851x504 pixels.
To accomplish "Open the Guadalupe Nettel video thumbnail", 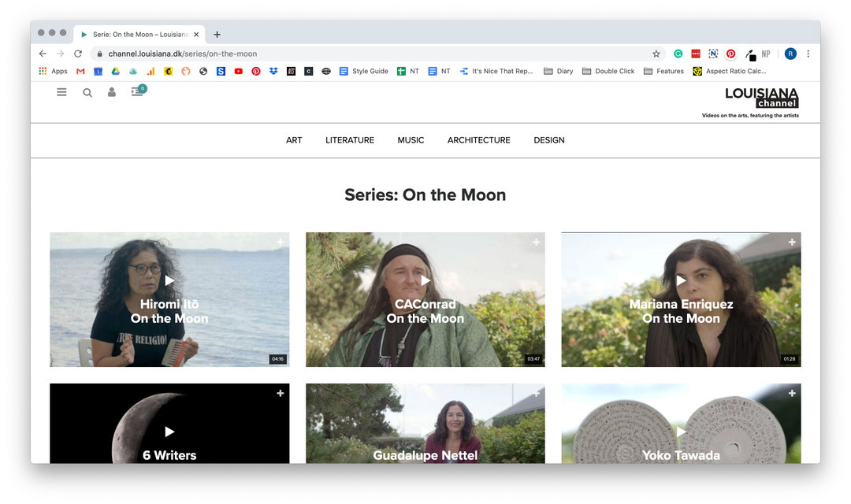I will click(425, 424).
